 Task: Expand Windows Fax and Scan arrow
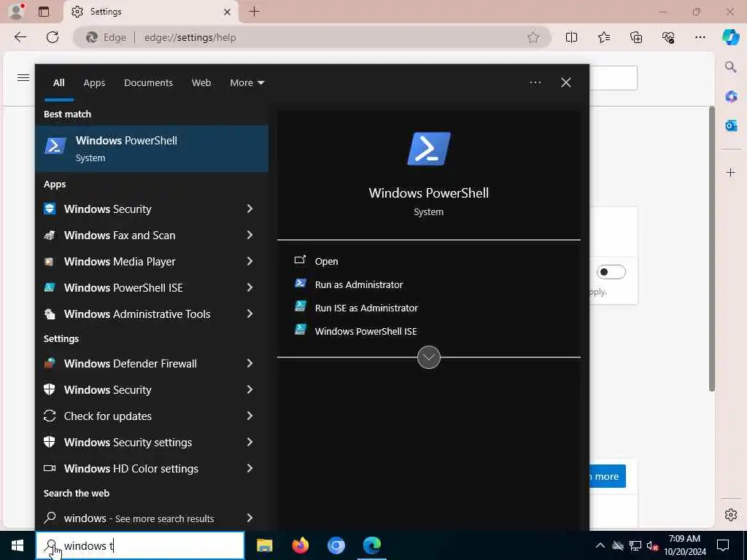click(249, 235)
